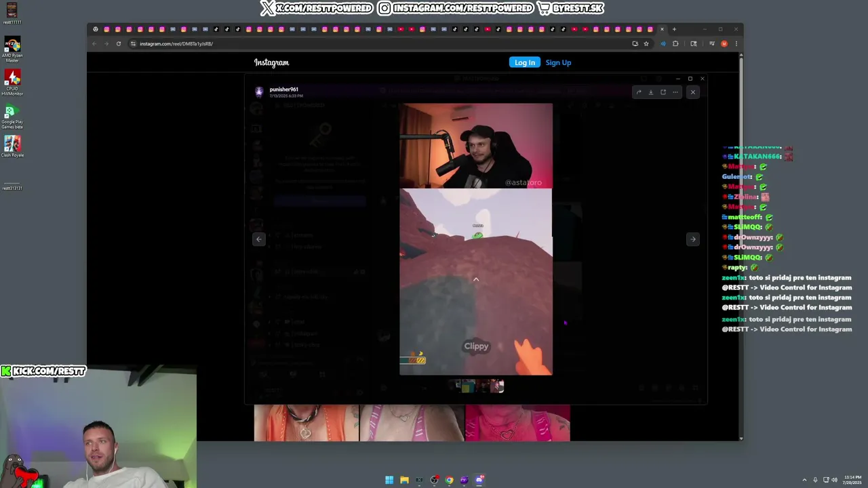Open the Windows Start menu
The height and width of the screenshot is (488, 868).
[x=389, y=480]
